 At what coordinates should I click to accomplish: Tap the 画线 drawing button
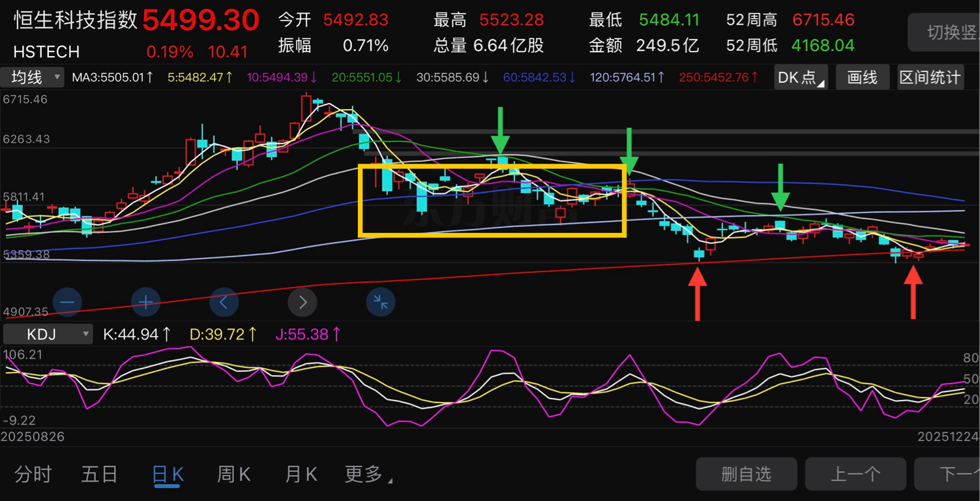[x=862, y=78]
